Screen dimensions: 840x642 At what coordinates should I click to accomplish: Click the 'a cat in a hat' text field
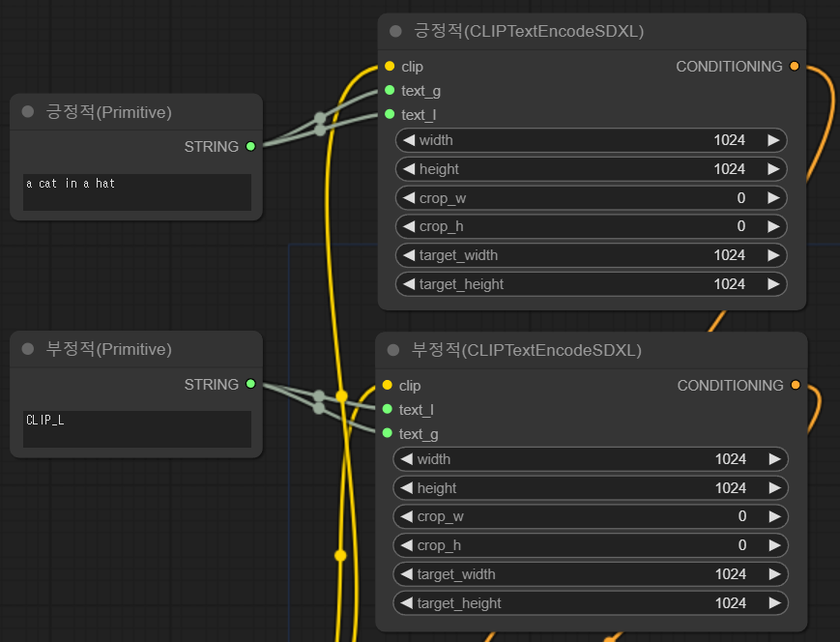[x=137, y=191]
